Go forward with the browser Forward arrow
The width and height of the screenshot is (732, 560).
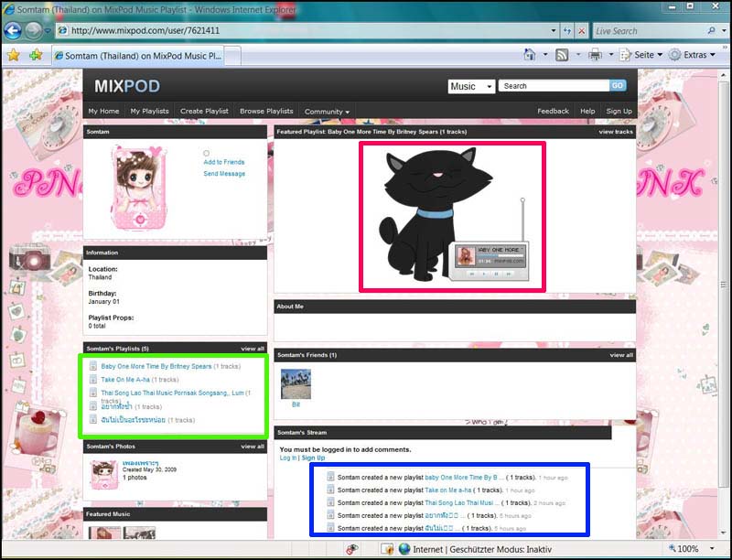point(33,31)
